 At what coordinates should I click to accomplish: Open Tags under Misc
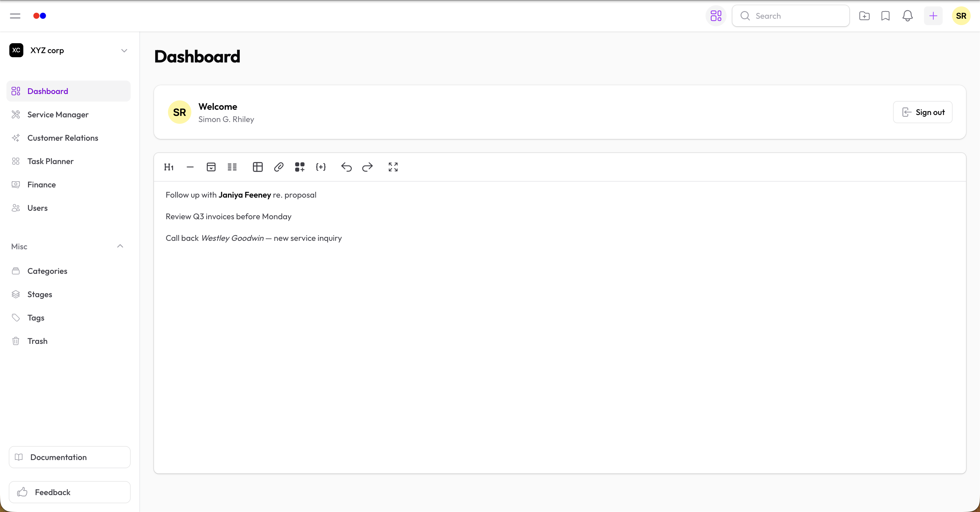tap(69, 318)
